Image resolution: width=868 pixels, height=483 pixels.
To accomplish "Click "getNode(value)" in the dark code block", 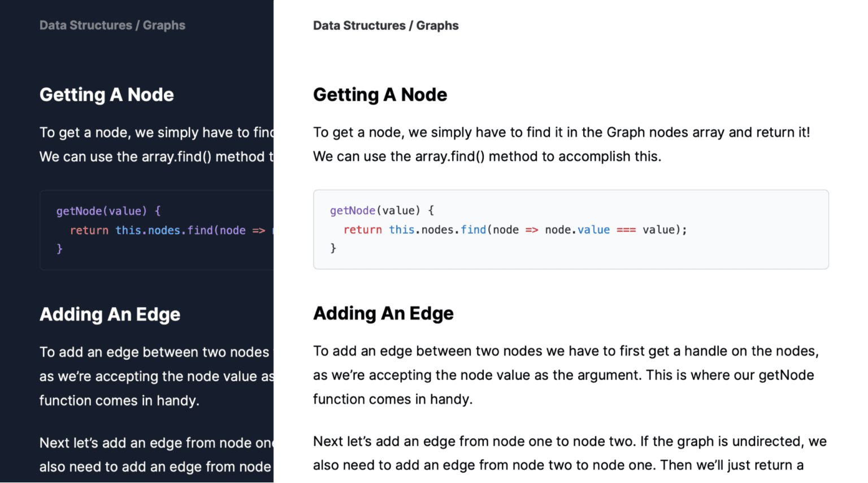I will [102, 211].
